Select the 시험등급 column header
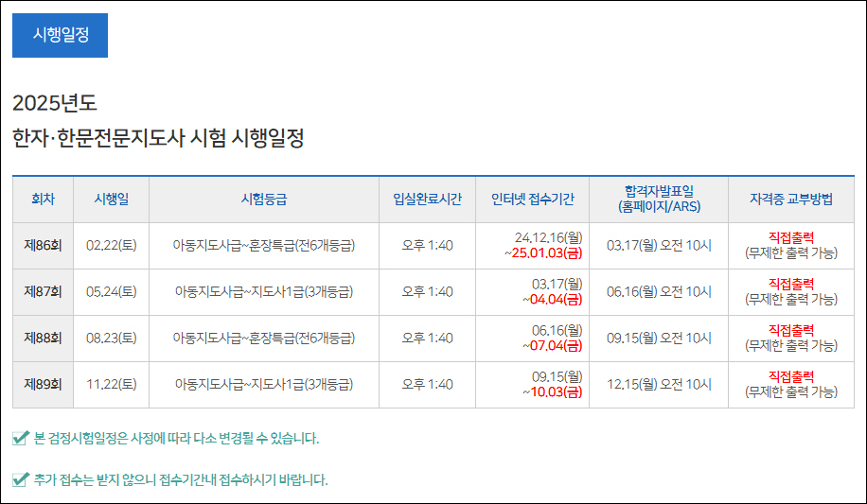 tap(264, 200)
